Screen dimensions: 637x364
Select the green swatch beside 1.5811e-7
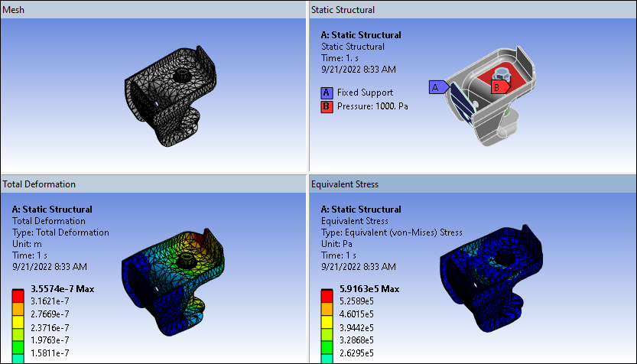point(18,348)
